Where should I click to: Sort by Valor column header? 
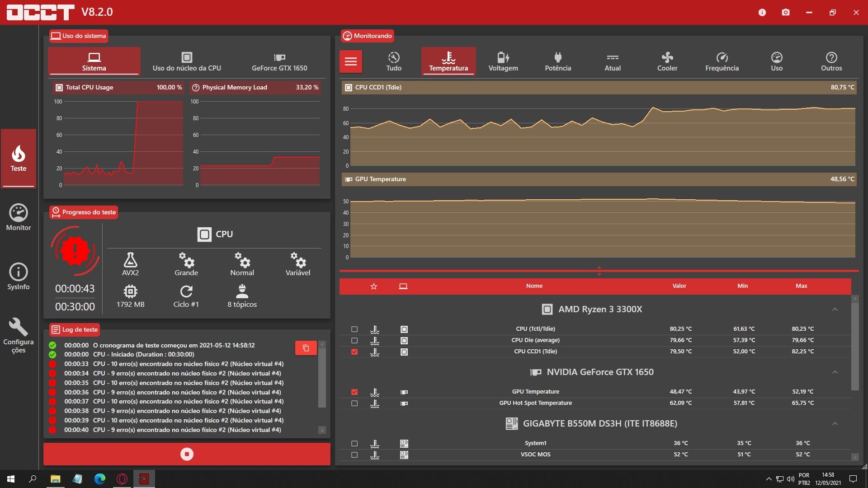[x=679, y=286]
